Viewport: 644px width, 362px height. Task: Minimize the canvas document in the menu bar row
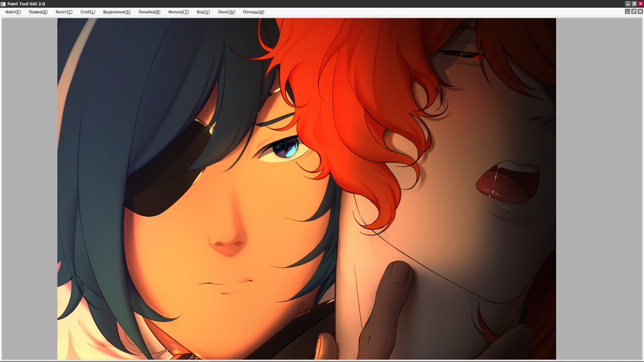coord(628,11)
